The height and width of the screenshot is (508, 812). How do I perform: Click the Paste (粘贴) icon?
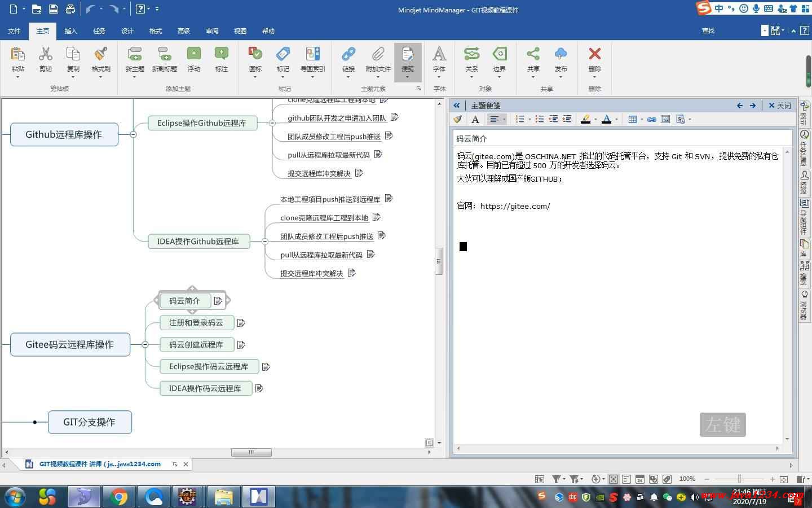pos(18,54)
